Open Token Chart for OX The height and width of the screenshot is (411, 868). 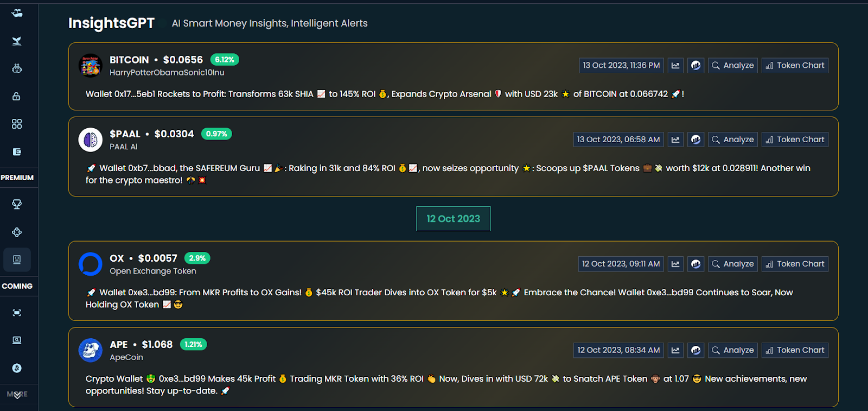tap(795, 264)
